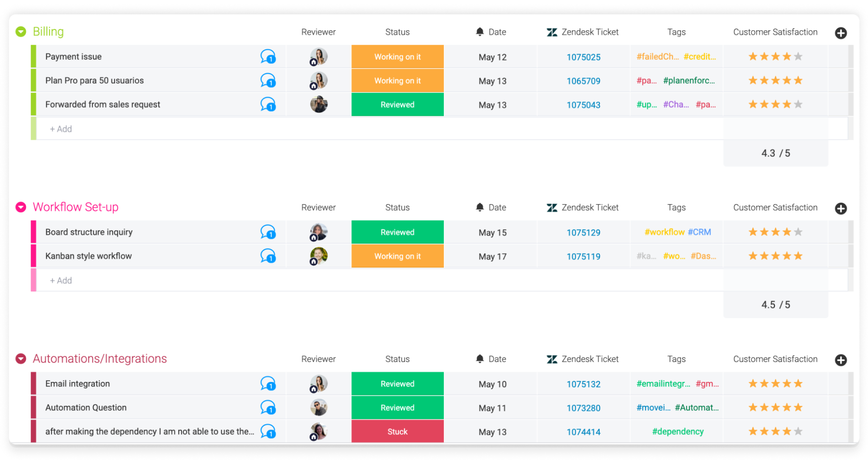Collapse the Automations/Integrations group
This screenshot has width=868, height=462.
pyautogui.click(x=21, y=359)
